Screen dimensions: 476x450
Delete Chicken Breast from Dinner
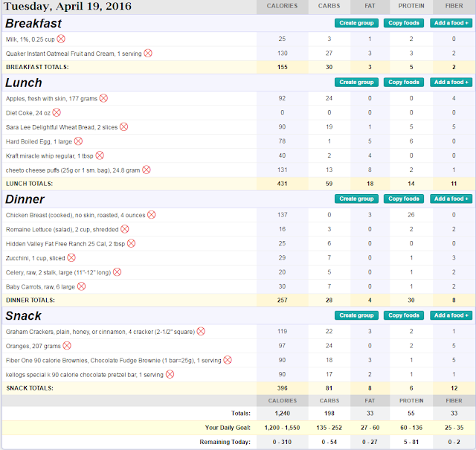pyautogui.click(x=152, y=215)
